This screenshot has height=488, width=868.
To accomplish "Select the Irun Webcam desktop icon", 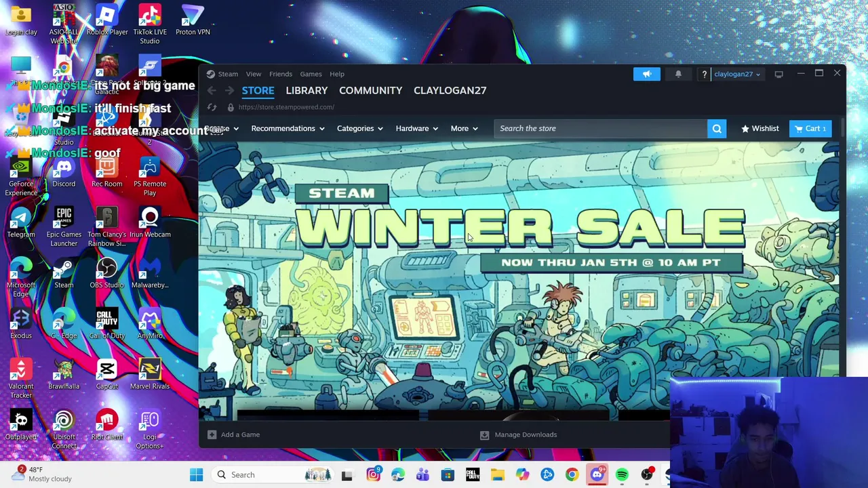I will tap(150, 223).
